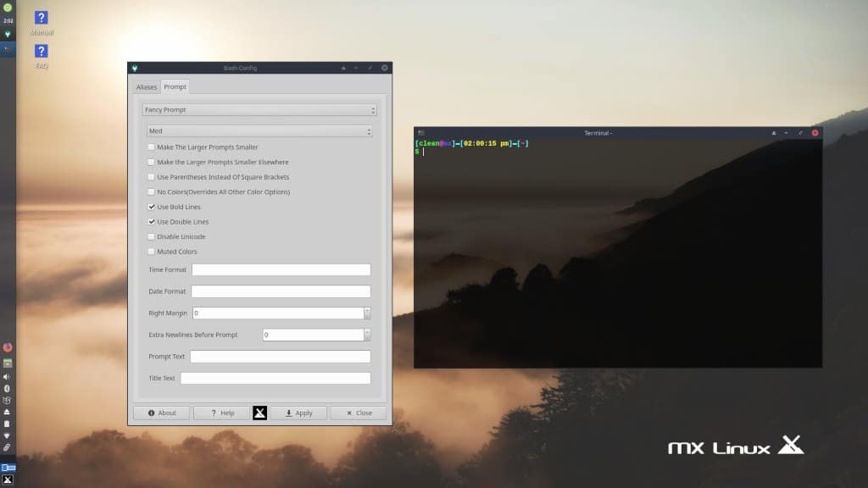
Task: Click the eject removable media tray icon
Action: (7, 413)
